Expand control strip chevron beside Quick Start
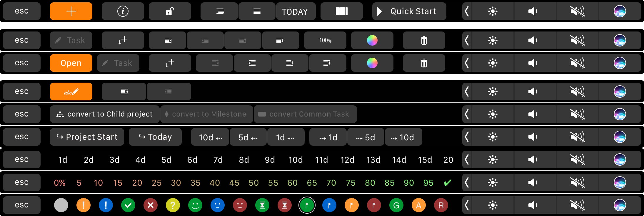Image resolution: width=644 pixels, height=216 pixels. click(x=467, y=11)
